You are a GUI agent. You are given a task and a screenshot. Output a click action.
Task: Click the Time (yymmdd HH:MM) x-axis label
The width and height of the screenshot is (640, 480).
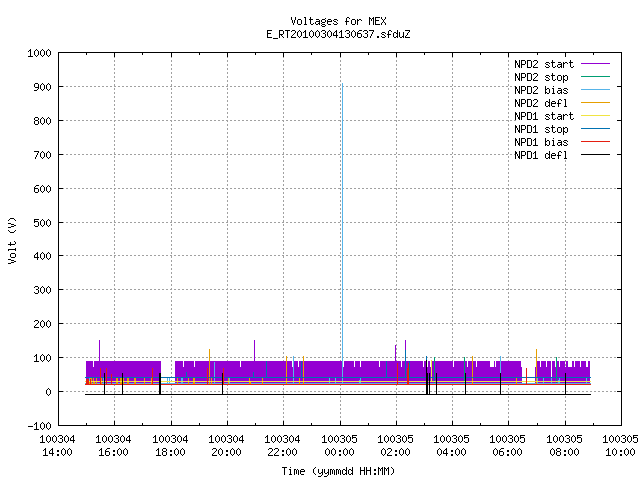(338, 471)
